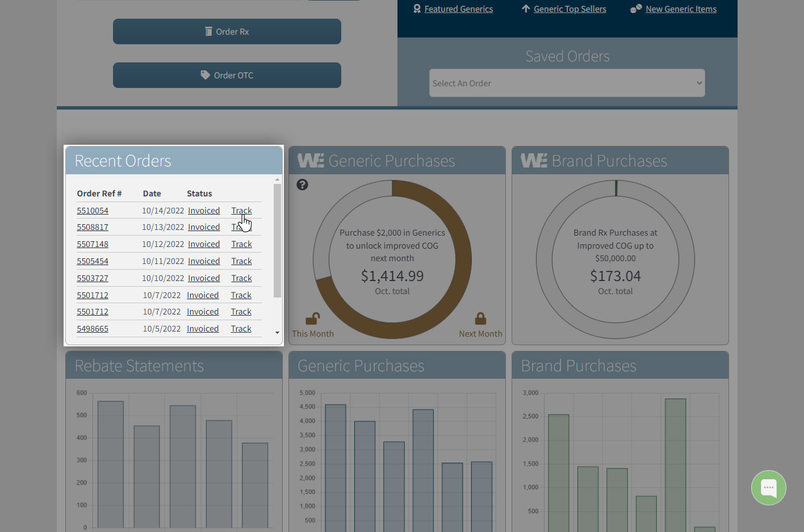
Task: Click the Recent Orders scroll-up arrow
Action: point(277,179)
